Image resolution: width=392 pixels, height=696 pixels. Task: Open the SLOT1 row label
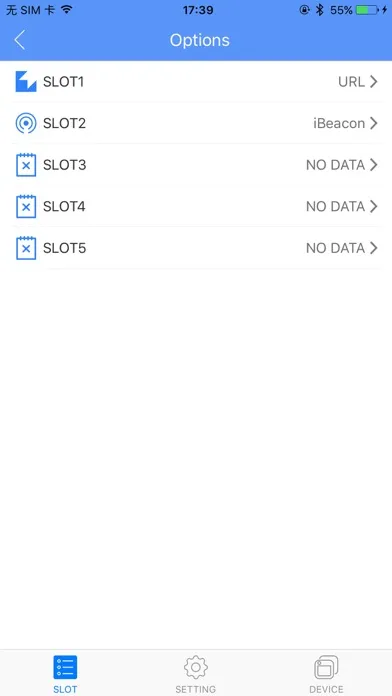[63, 82]
